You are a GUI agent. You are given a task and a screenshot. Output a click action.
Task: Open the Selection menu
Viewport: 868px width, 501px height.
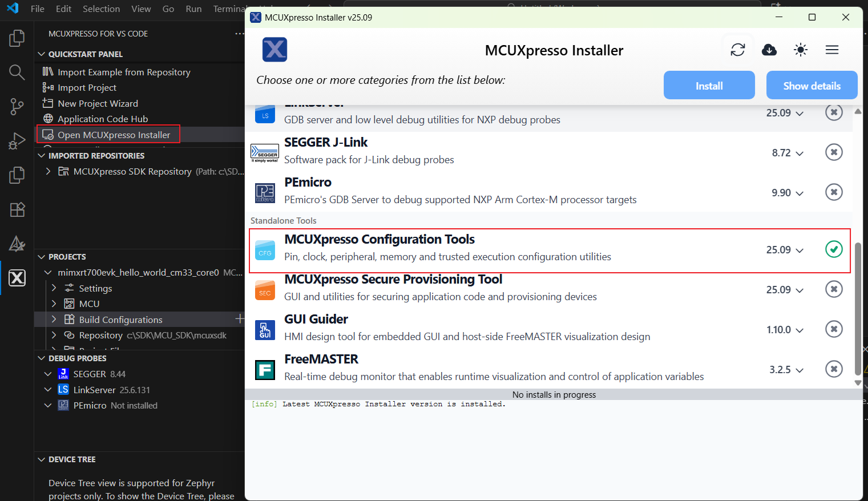(101, 9)
